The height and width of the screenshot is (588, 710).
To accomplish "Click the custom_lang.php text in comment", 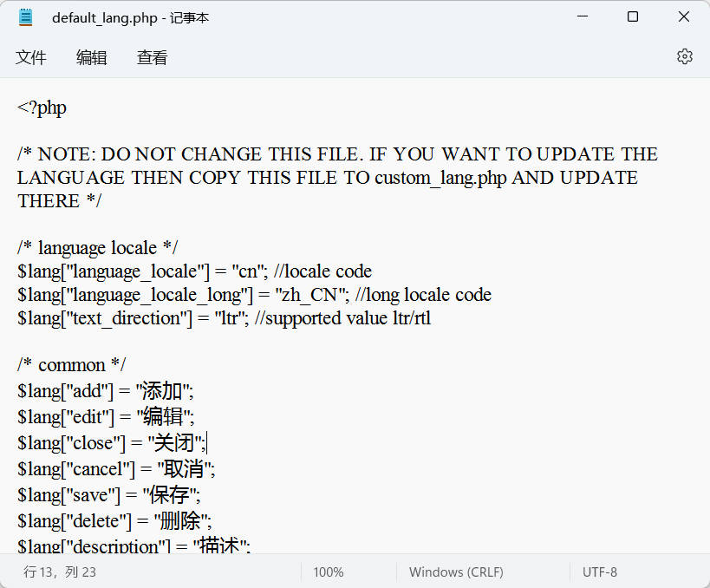I will [x=440, y=178].
